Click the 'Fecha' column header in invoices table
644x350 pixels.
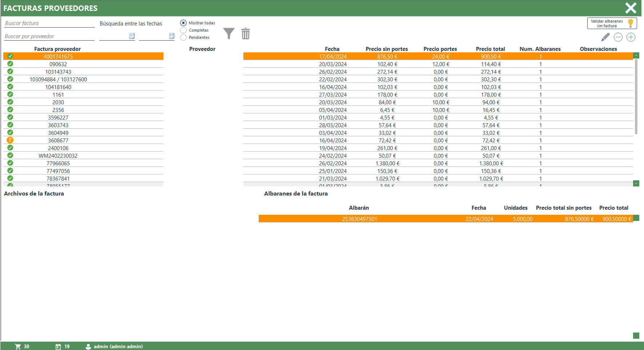tap(332, 49)
